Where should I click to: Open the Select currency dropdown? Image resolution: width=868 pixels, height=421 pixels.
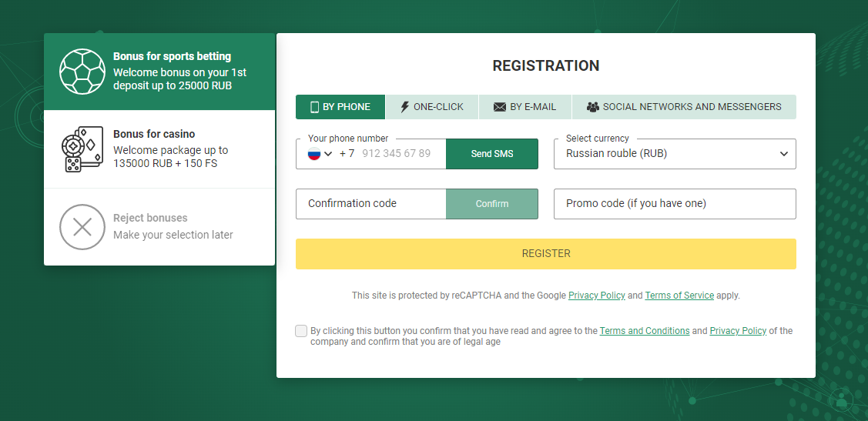tap(675, 154)
